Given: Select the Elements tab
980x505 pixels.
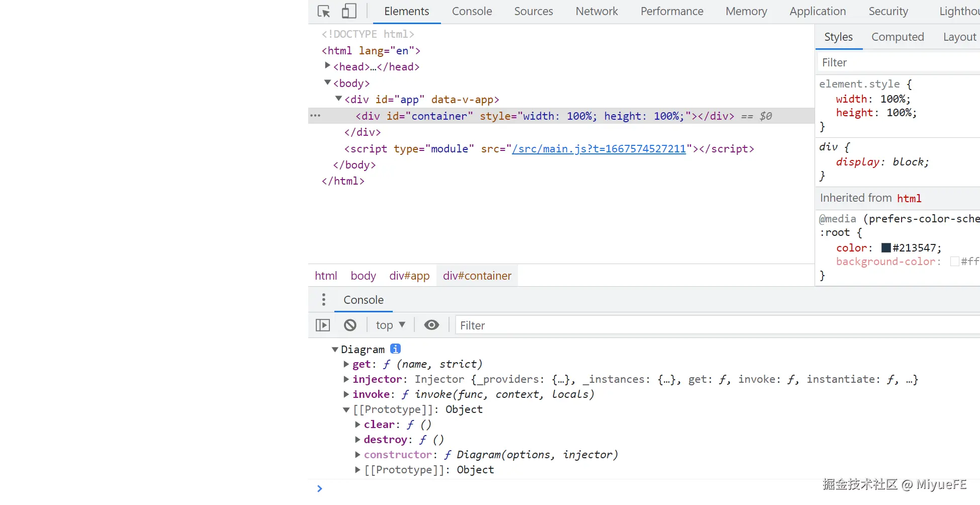Looking at the screenshot, I should [x=407, y=11].
